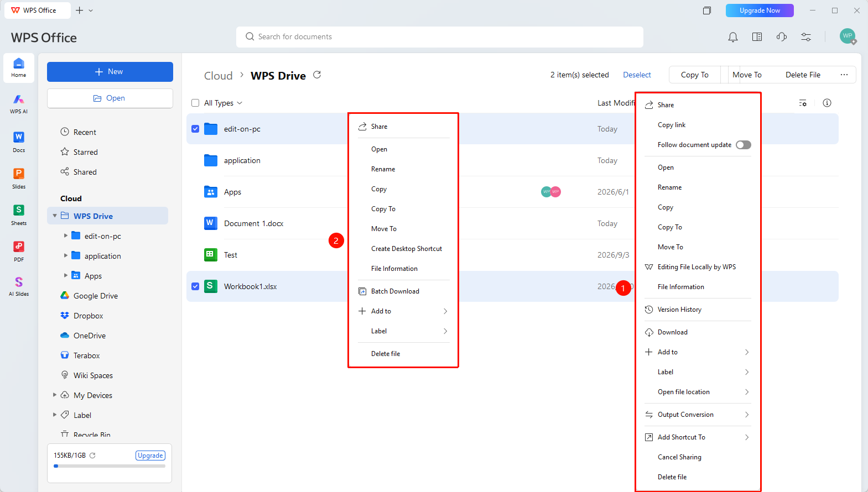Viewport: 868px width, 492px height.
Task: Refresh the WPS Drive folder listing
Action: tap(317, 75)
